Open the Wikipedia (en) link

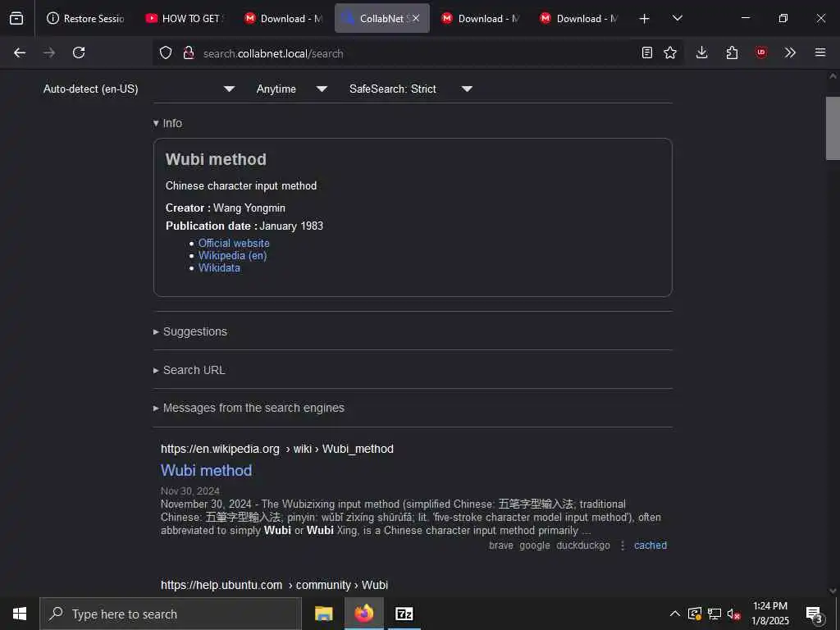(x=232, y=256)
